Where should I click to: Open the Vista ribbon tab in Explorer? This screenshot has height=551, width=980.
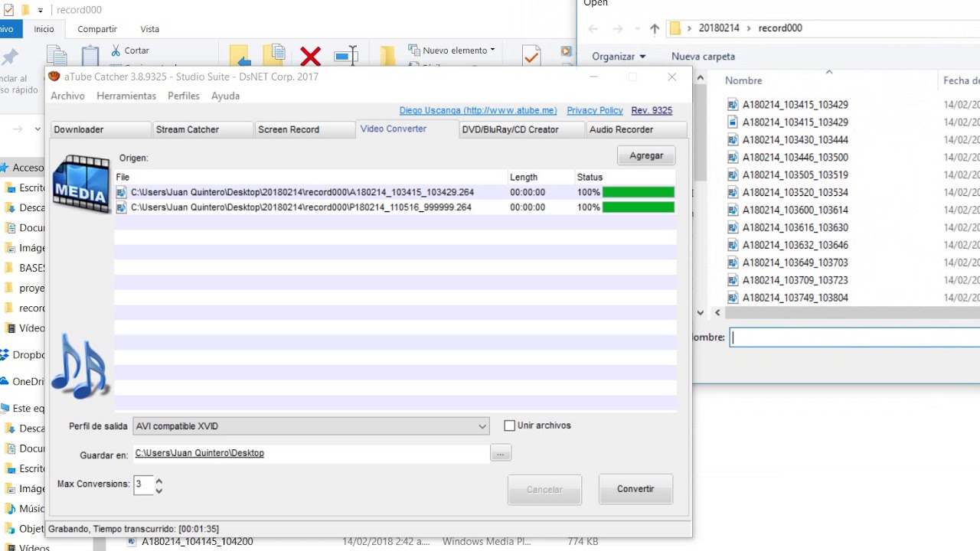150,29
